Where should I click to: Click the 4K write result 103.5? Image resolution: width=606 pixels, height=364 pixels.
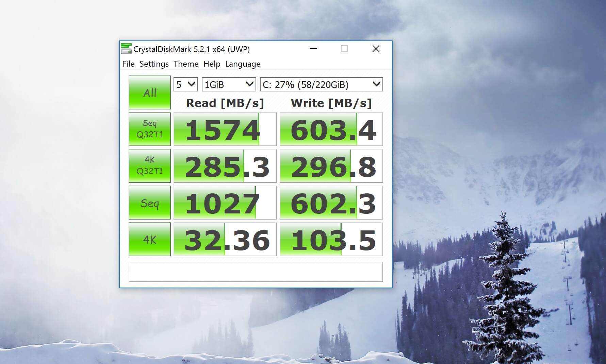pos(331,239)
